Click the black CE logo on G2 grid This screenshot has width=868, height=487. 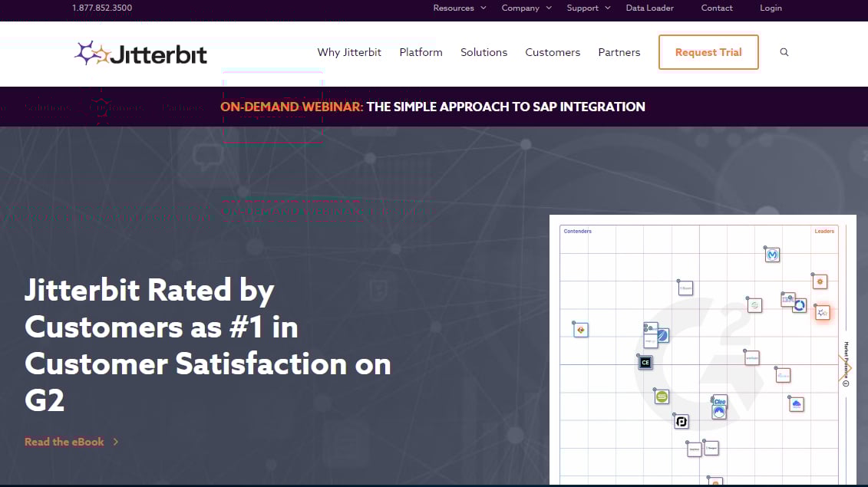pos(645,363)
